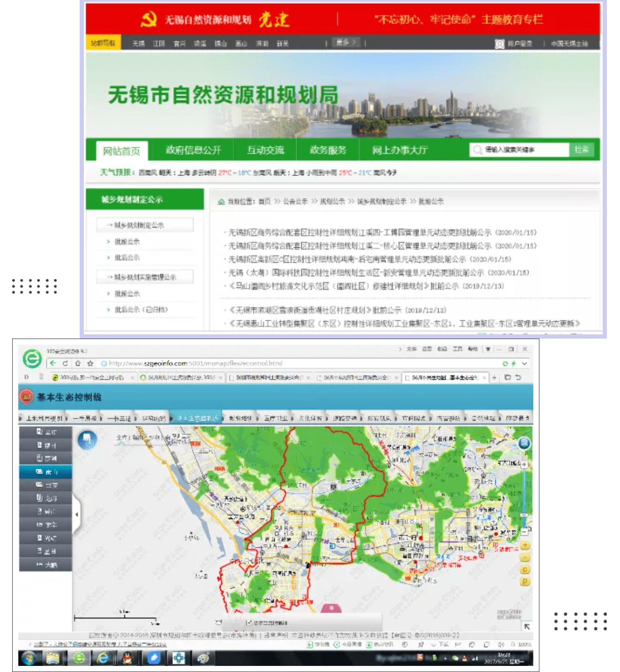
Task: Open the 网站首页 tab
Action: tap(121, 151)
